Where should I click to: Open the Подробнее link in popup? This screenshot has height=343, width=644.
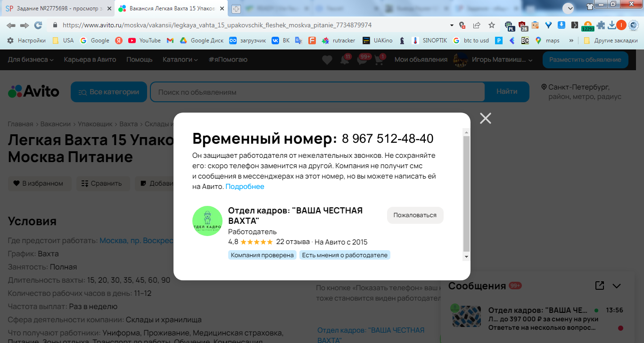tap(245, 187)
